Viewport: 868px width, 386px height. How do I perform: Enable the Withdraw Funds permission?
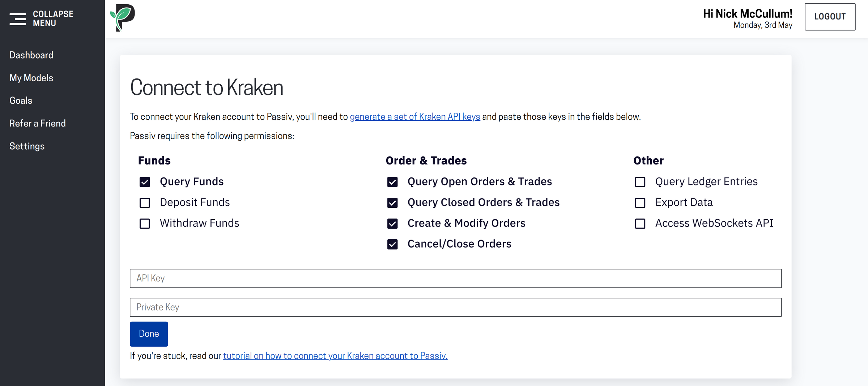[x=145, y=223]
